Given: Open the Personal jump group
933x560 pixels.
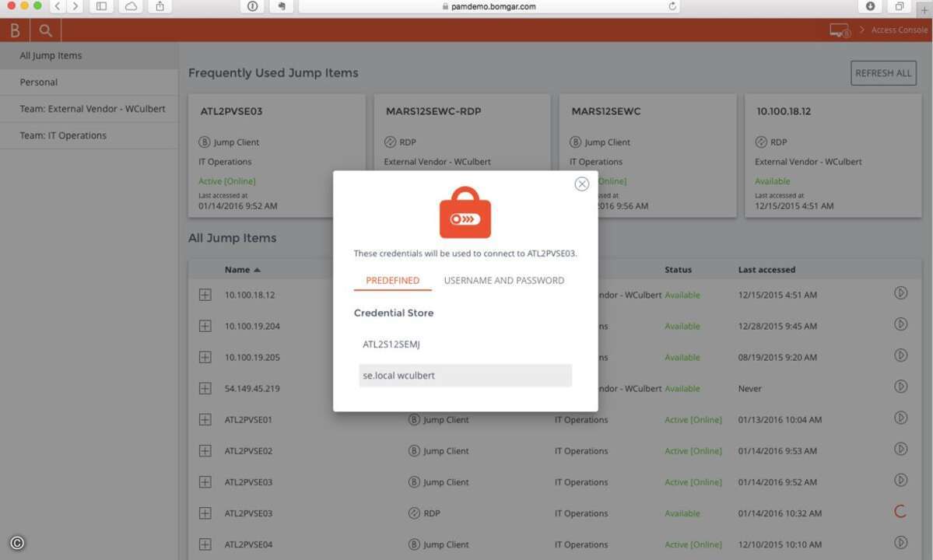Looking at the screenshot, I should click(89, 82).
